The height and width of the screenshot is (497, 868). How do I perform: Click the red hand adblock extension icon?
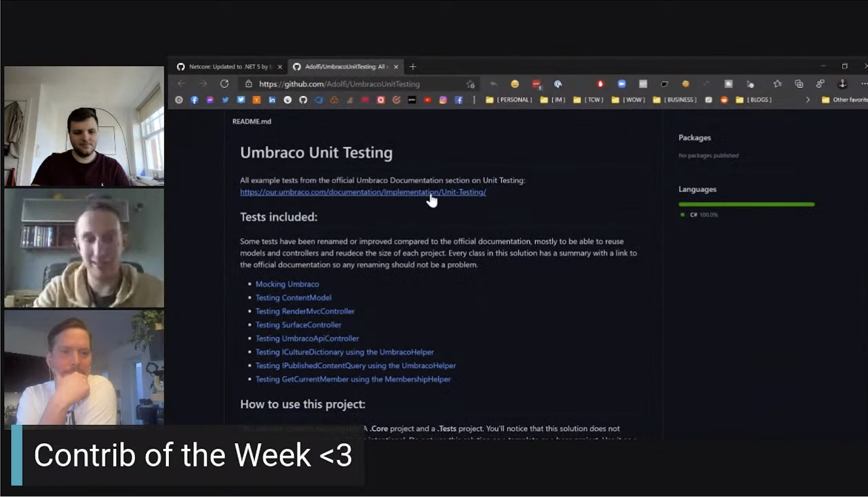click(x=600, y=84)
